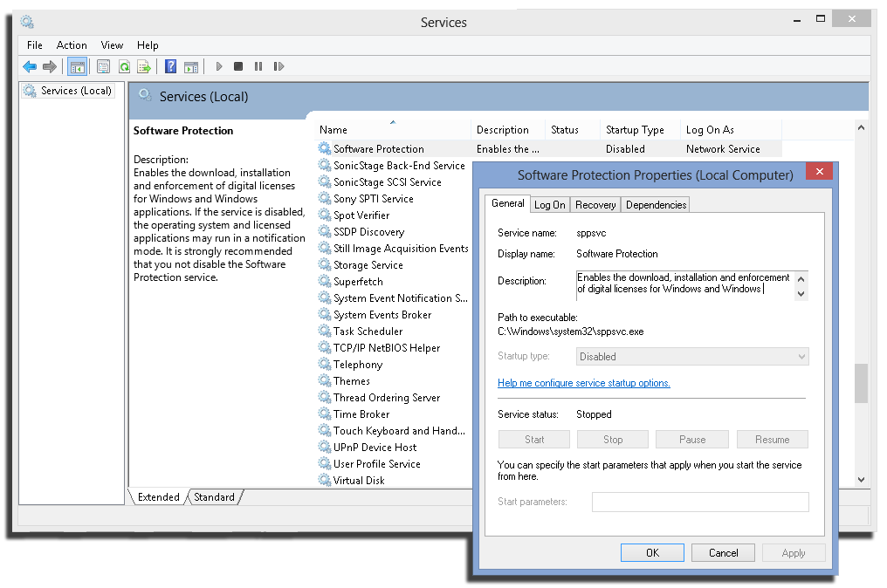Click Cancel in properties dialog
This screenshot has width=887, height=588.
click(723, 553)
